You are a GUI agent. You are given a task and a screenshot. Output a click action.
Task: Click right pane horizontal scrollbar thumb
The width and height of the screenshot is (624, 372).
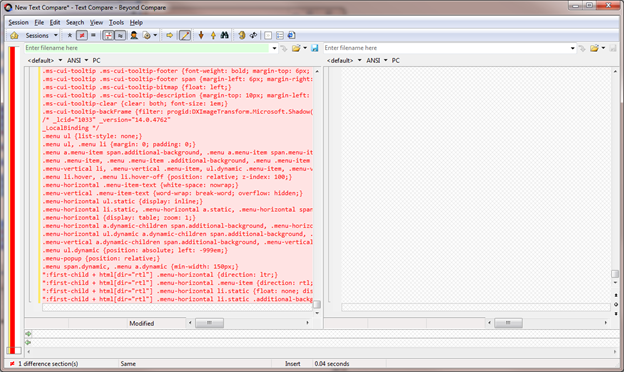click(508, 323)
